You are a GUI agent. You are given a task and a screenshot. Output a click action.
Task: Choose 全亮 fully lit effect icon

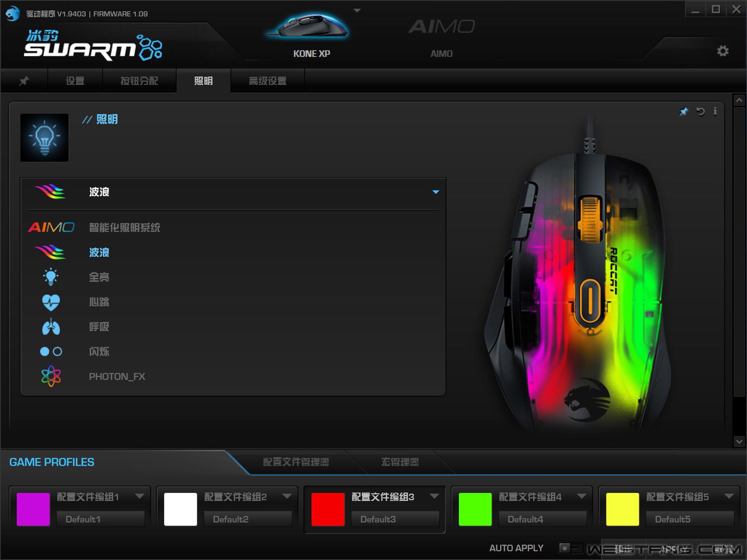(x=51, y=277)
